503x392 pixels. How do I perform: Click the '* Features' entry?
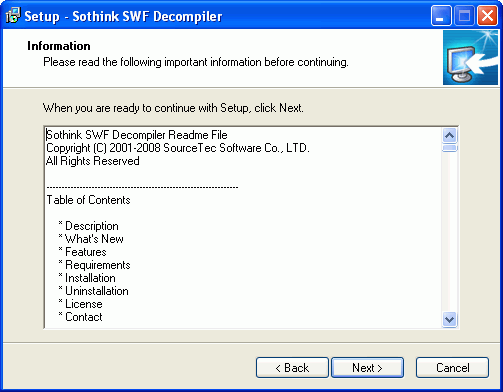click(82, 252)
